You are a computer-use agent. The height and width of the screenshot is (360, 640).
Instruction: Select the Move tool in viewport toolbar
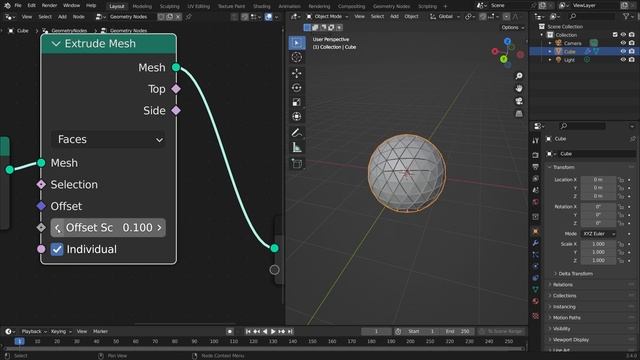click(297, 73)
